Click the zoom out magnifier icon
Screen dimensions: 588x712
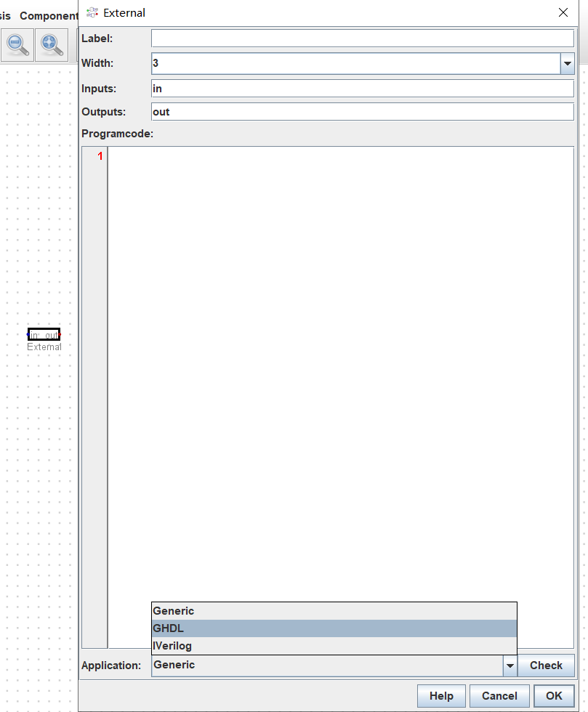point(17,45)
